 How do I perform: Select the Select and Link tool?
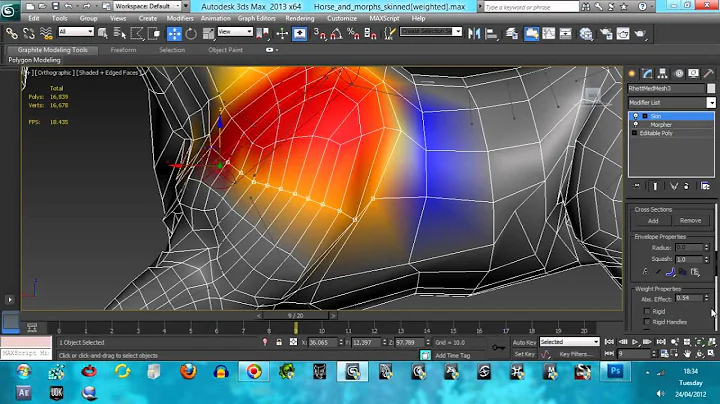pyautogui.click(x=11, y=33)
